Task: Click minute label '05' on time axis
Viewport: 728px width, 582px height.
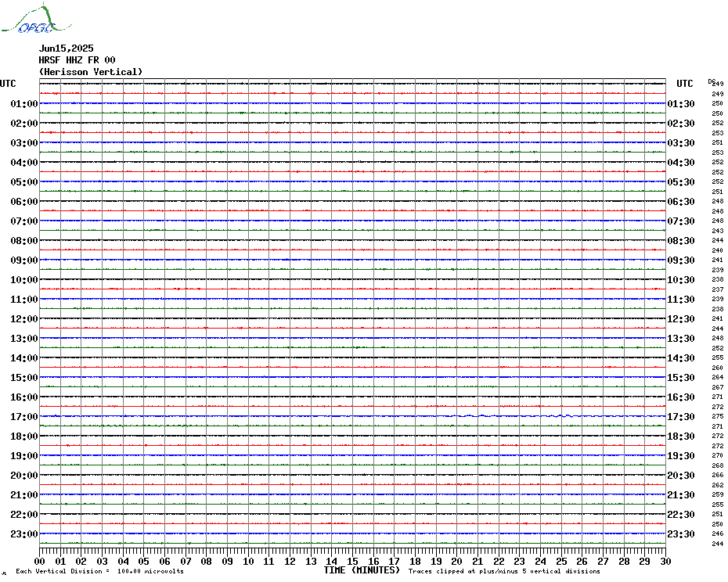Action: [144, 561]
